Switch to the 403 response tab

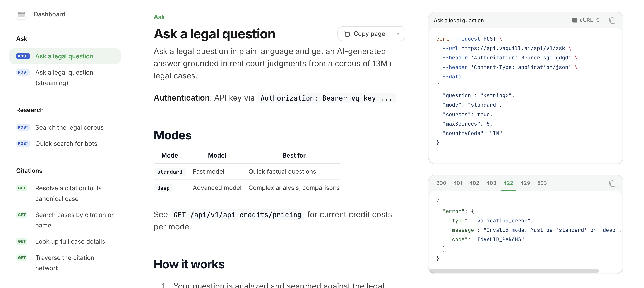[491, 183]
